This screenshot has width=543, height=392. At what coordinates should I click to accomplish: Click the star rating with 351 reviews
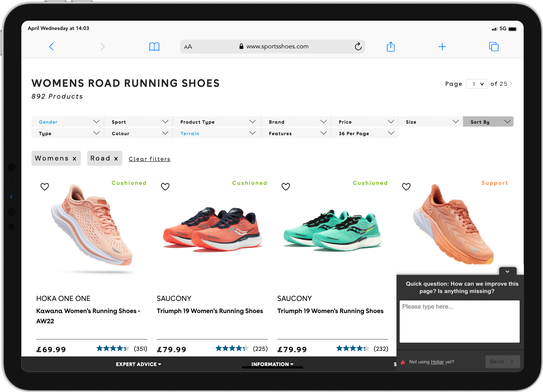click(x=113, y=348)
